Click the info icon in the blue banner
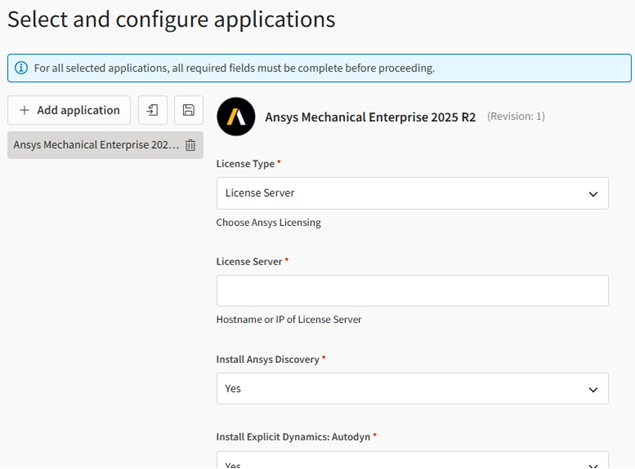 pos(21,68)
